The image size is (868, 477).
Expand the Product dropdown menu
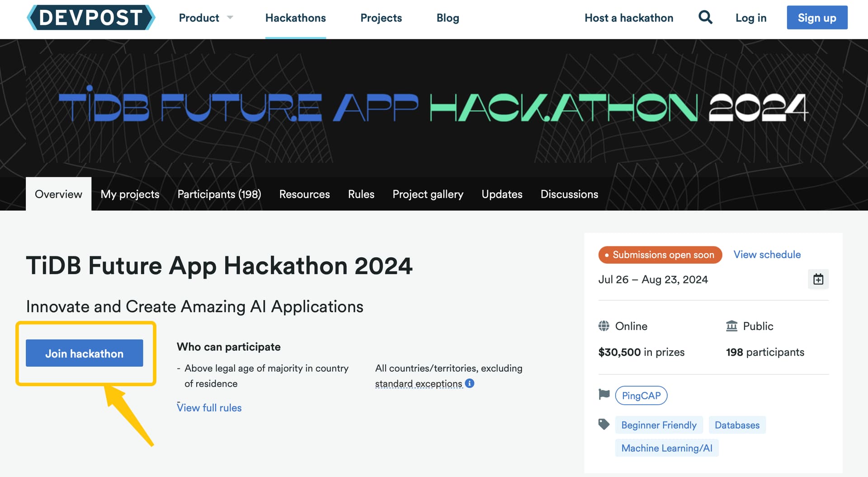(206, 18)
